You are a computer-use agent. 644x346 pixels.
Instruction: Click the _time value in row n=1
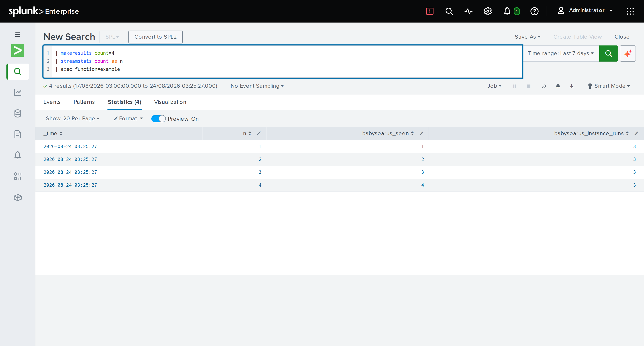pos(70,146)
